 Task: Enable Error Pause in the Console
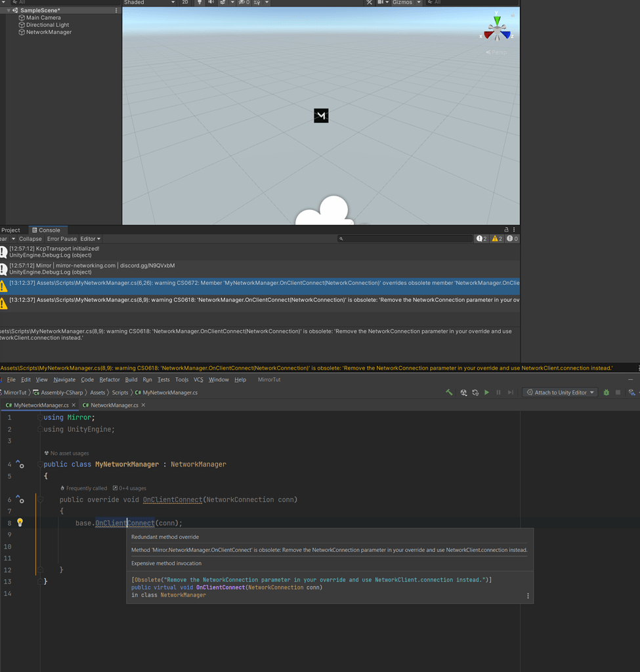pos(61,239)
